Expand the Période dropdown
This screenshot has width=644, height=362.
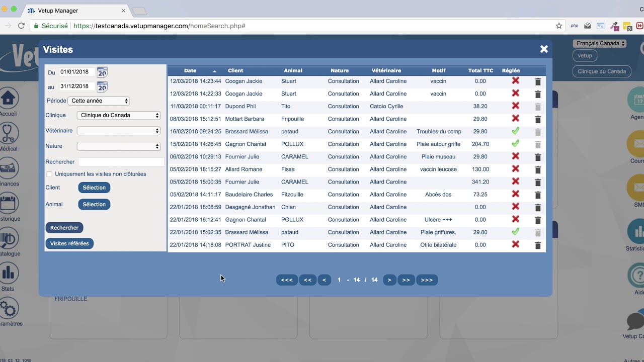pos(99,101)
